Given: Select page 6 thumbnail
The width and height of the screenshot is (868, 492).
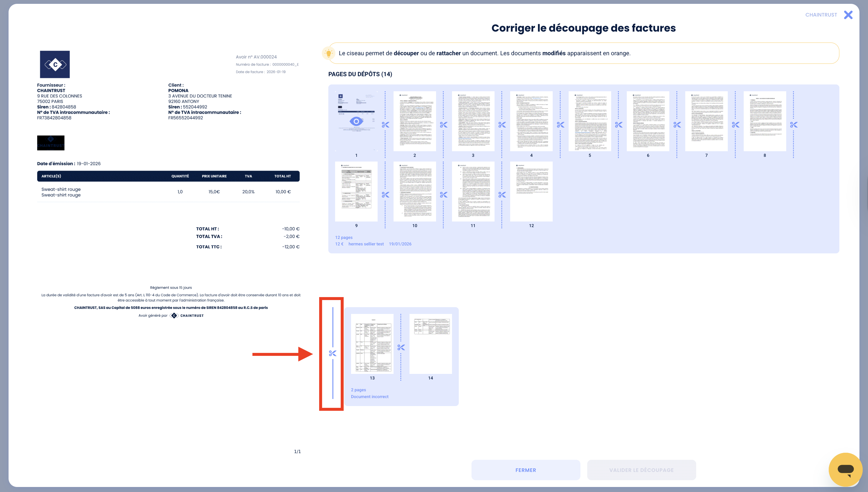Looking at the screenshot, I should point(648,121).
